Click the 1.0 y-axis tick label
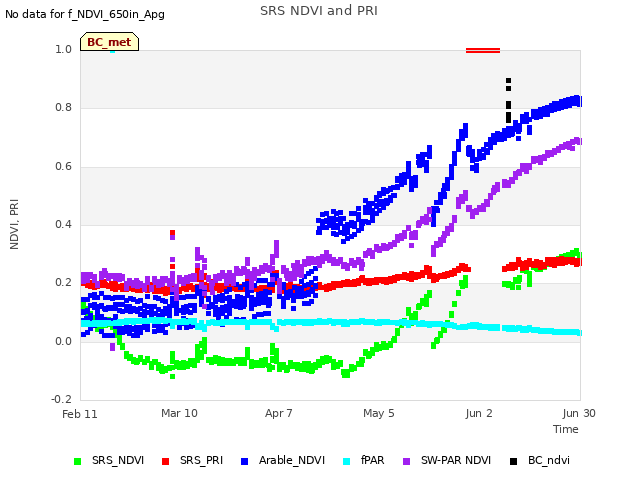The height and width of the screenshot is (480, 640). [63, 49]
